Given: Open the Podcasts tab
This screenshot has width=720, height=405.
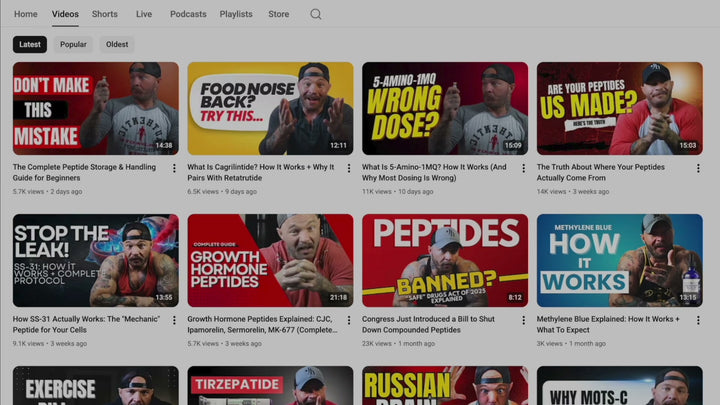Looking at the screenshot, I should (x=188, y=14).
